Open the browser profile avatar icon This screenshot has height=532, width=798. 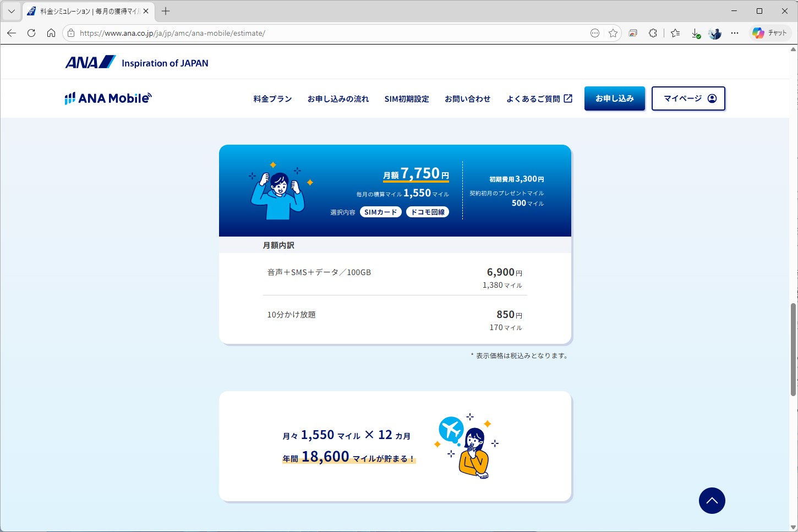(x=715, y=33)
